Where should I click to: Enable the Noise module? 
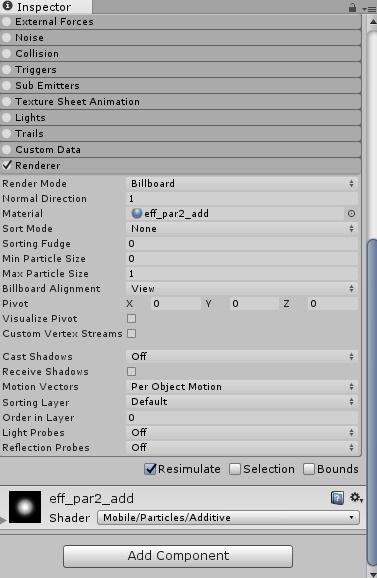click(6, 38)
